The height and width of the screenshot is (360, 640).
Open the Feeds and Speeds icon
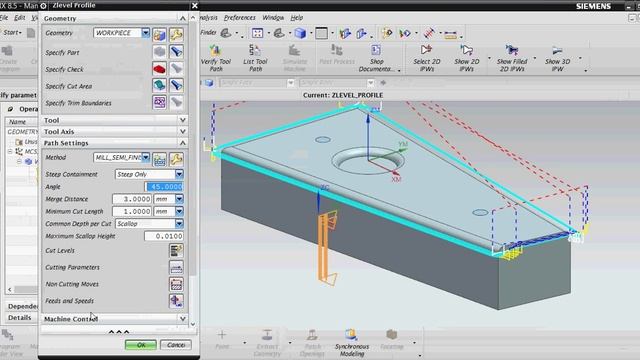(176, 301)
